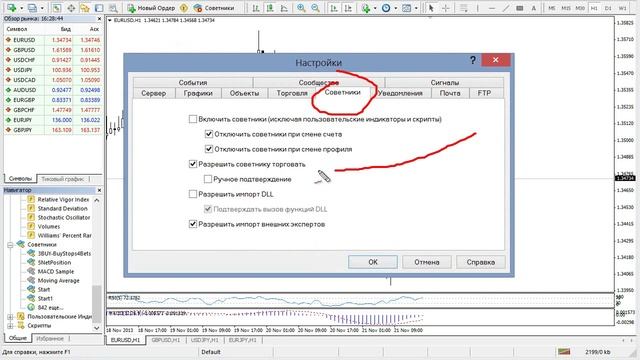Switch to the 'Сервер' settings tab
Screen dimensions: 640x360
(x=153, y=93)
